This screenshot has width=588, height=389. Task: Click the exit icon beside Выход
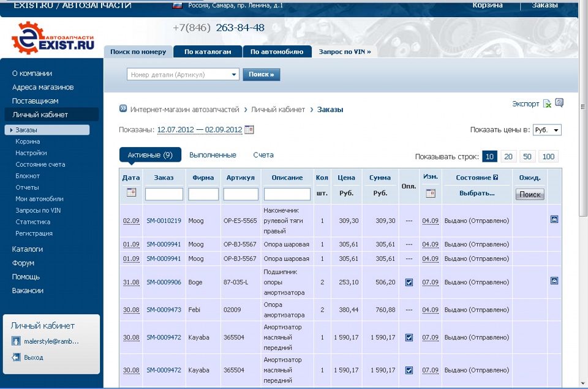[x=16, y=357]
